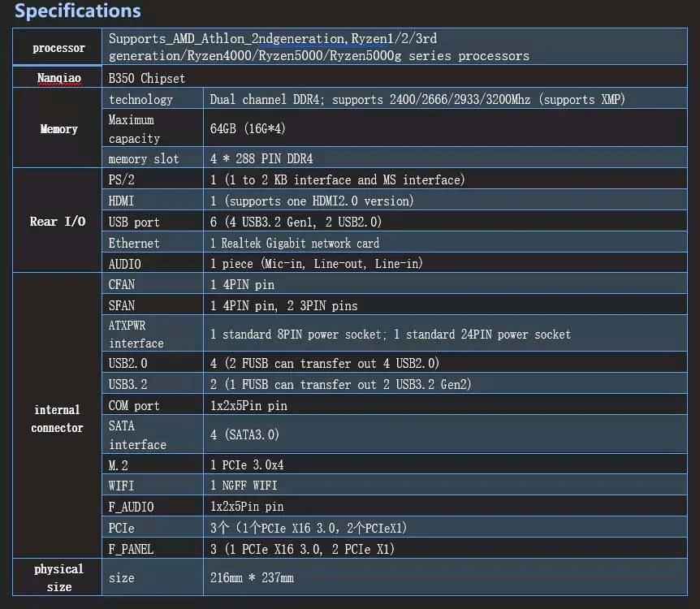The width and height of the screenshot is (700, 609).
Task: Select the physical size category label
Action: click(58, 578)
